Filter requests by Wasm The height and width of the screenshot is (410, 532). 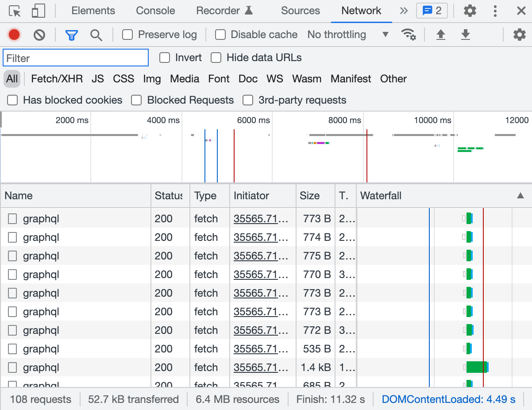307,79
